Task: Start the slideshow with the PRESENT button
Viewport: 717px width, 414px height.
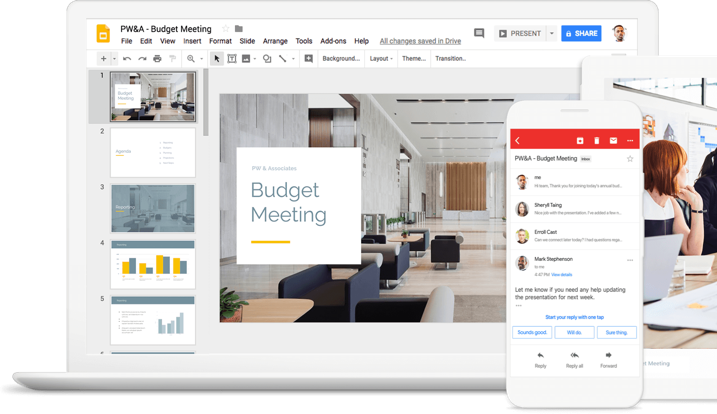Action: (520, 33)
